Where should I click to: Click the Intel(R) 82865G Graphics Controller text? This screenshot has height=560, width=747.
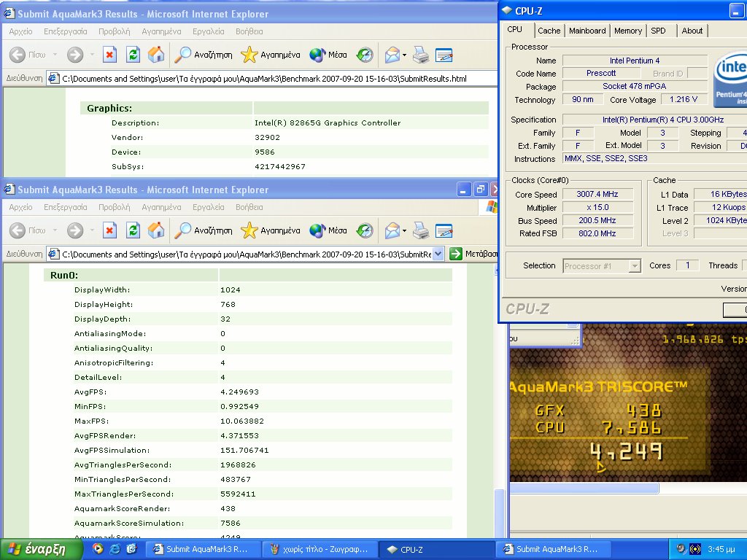pyautogui.click(x=328, y=122)
